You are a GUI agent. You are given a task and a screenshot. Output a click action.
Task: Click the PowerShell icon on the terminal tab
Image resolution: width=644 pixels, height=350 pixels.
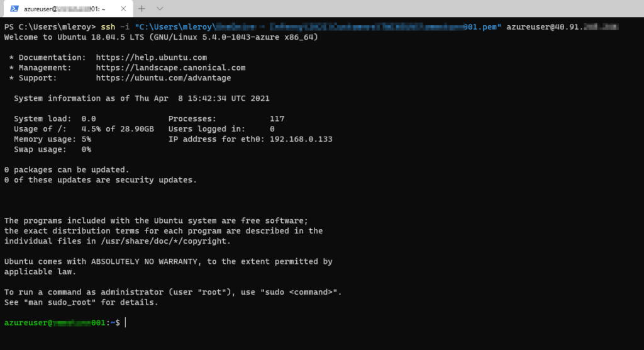pos(14,9)
